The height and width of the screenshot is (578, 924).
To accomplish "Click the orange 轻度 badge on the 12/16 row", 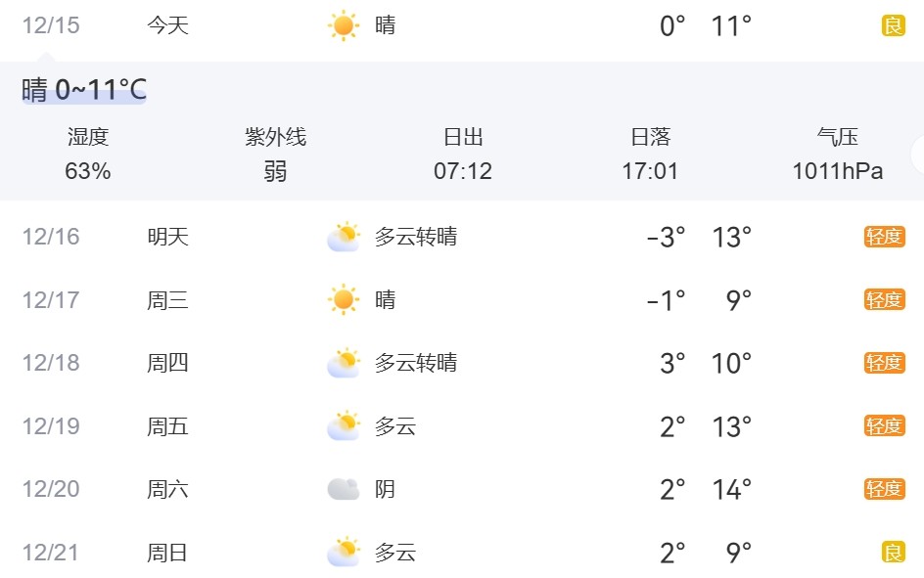I will pos(884,237).
